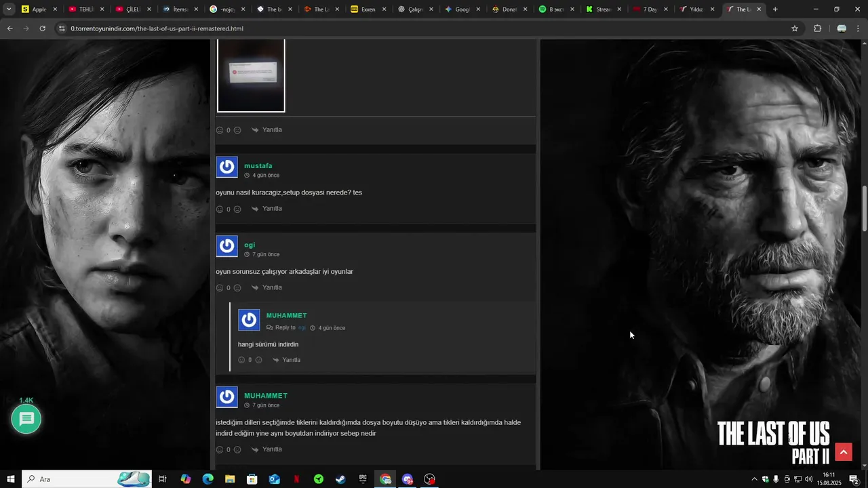Click Yanıtla under 'hangi sürümü indirdin'

[287, 360]
